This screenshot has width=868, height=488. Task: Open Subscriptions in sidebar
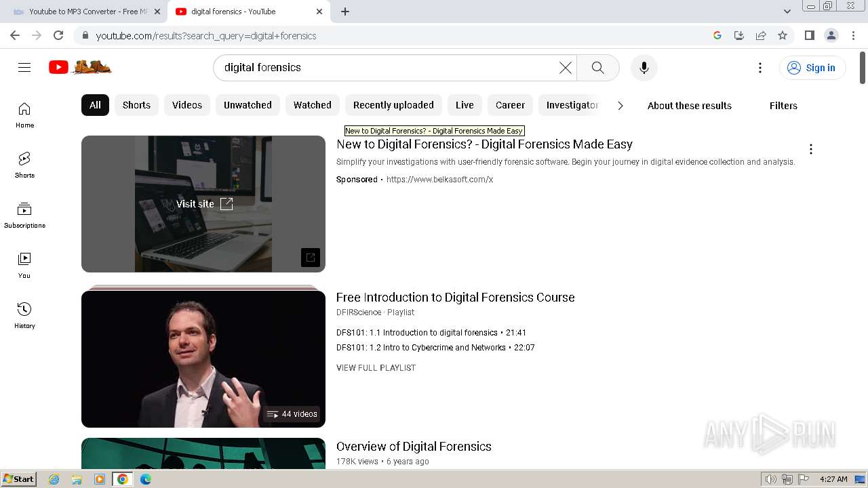(x=24, y=216)
